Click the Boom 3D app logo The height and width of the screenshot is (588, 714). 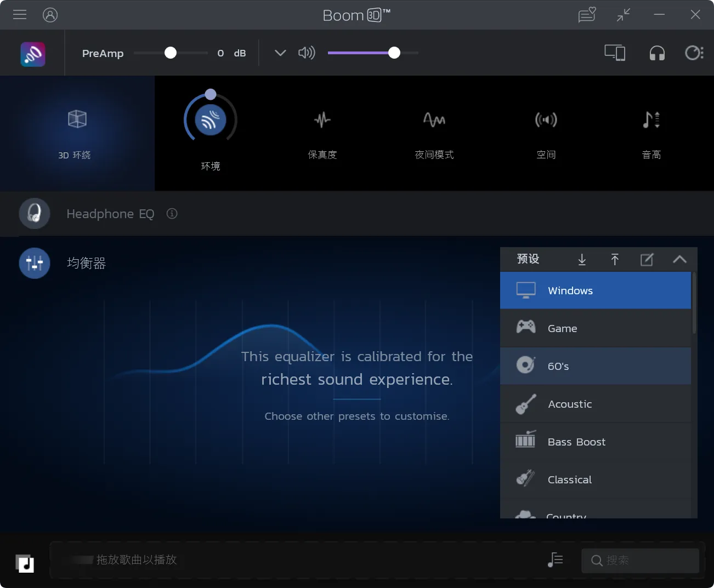coord(33,54)
